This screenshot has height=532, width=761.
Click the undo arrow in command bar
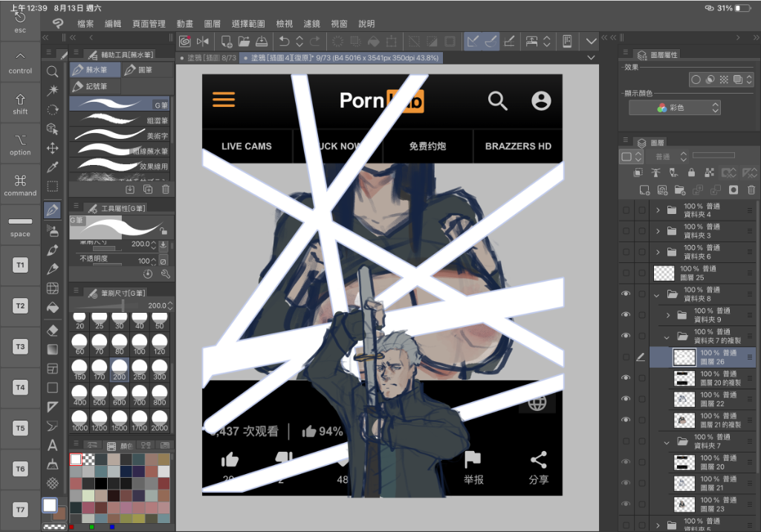[285, 42]
